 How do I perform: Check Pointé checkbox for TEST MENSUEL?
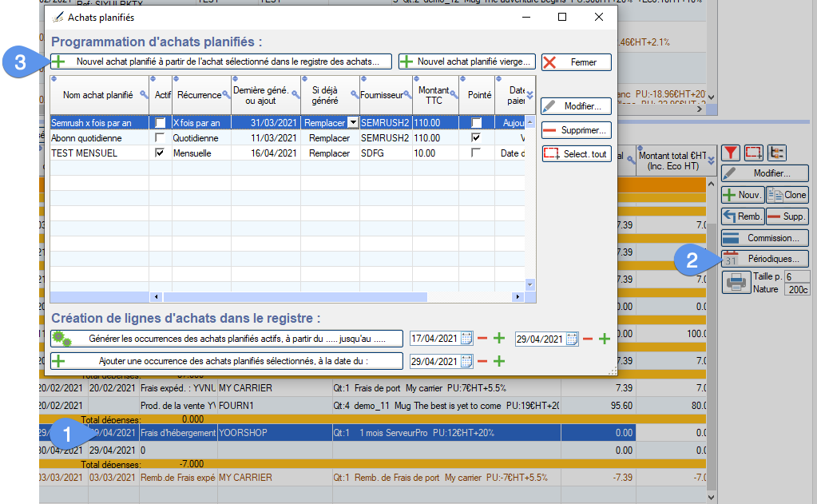pos(476,153)
